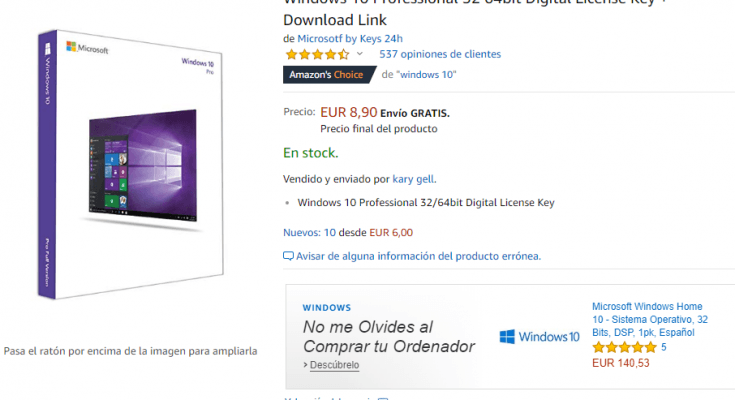Click the Descúbrelo link in banner

pos(334,365)
